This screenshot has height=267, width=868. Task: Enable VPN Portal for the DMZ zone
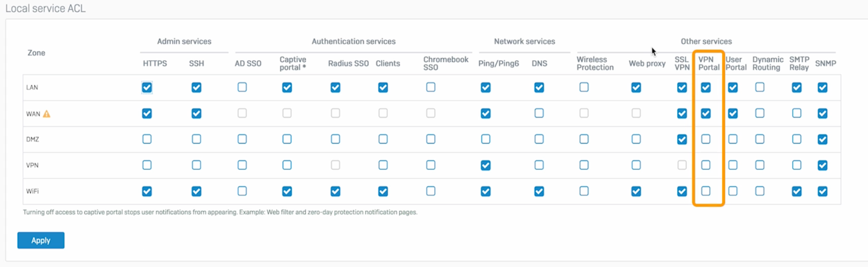pyautogui.click(x=706, y=139)
